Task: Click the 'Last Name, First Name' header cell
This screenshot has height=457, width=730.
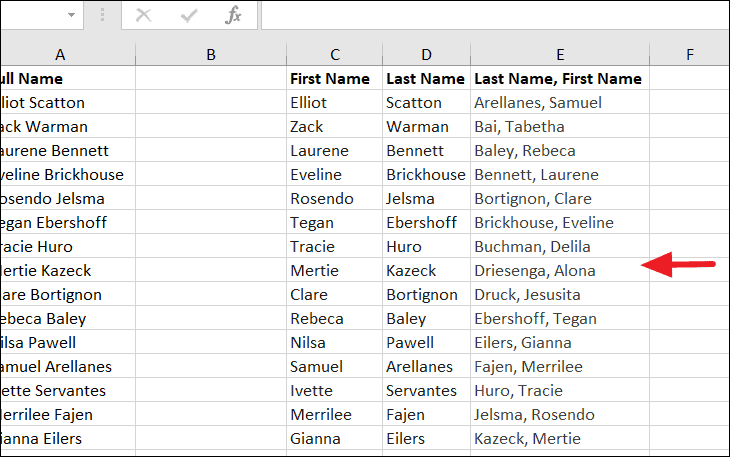Action: coord(558,78)
